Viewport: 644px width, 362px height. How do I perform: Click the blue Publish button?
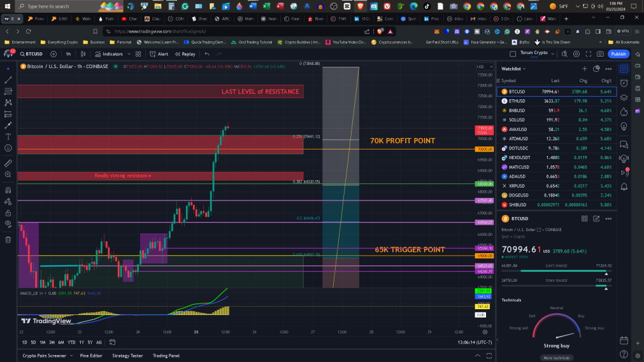(x=618, y=54)
